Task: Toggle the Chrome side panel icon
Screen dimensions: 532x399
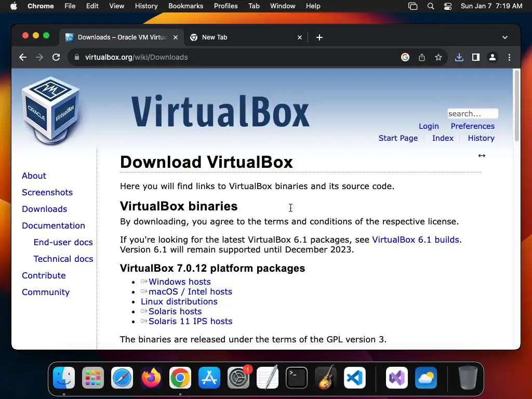Action: [476, 57]
